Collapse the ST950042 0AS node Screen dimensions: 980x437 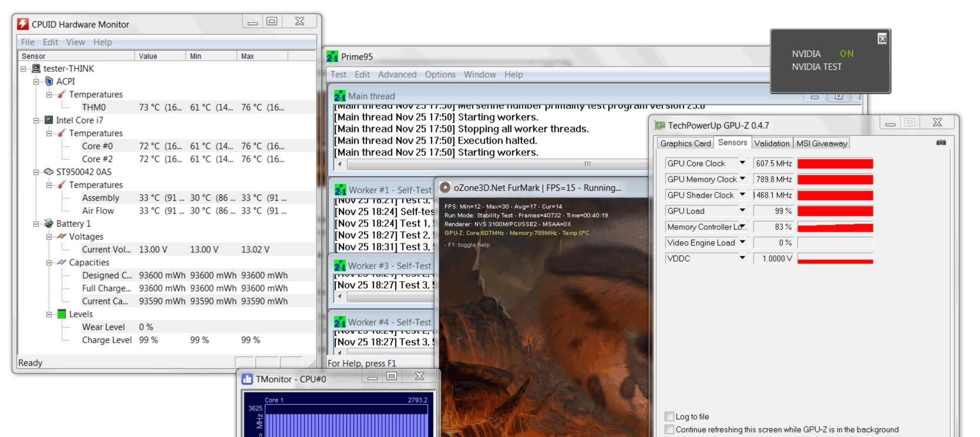point(36,172)
